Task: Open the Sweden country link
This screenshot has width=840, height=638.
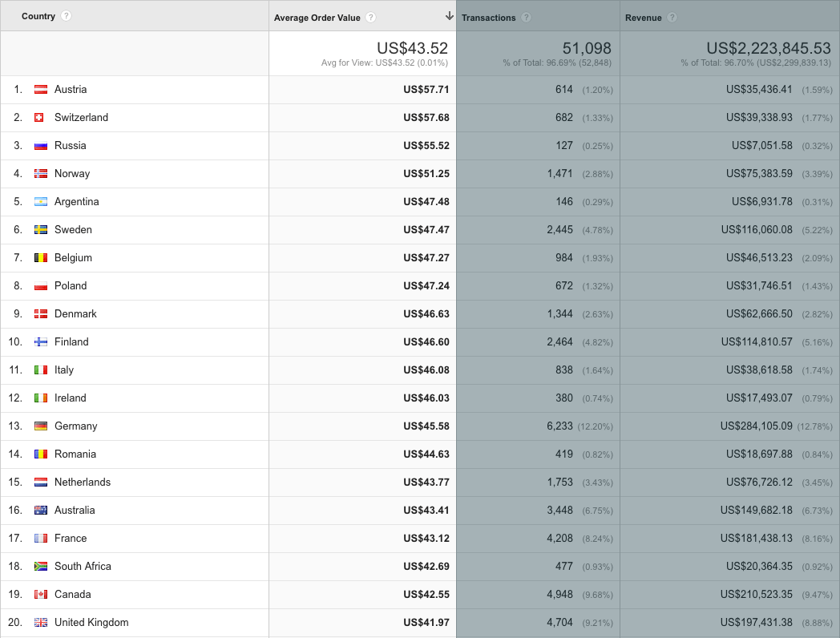Action: [x=73, y=230]
